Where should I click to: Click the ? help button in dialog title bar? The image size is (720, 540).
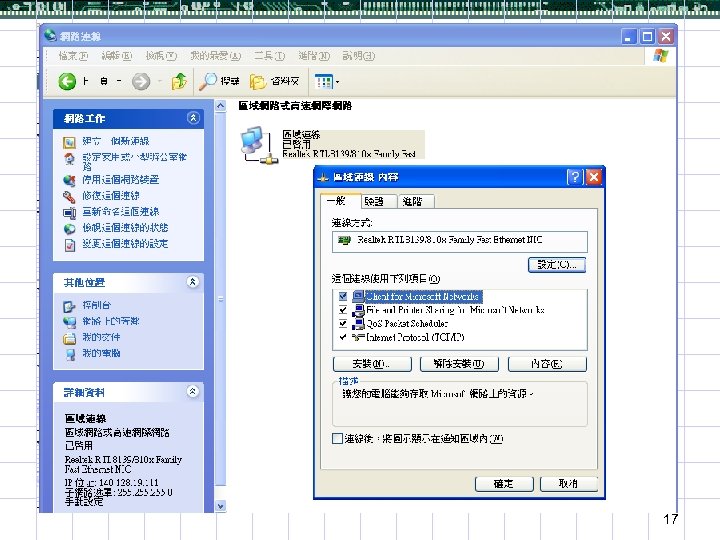tap(575, 177)
